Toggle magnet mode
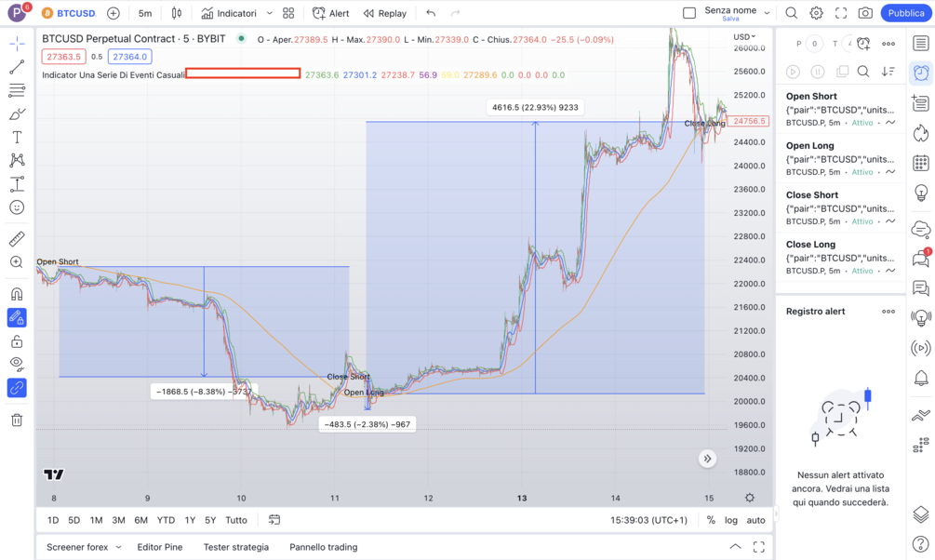 click(x=17, y=294)
